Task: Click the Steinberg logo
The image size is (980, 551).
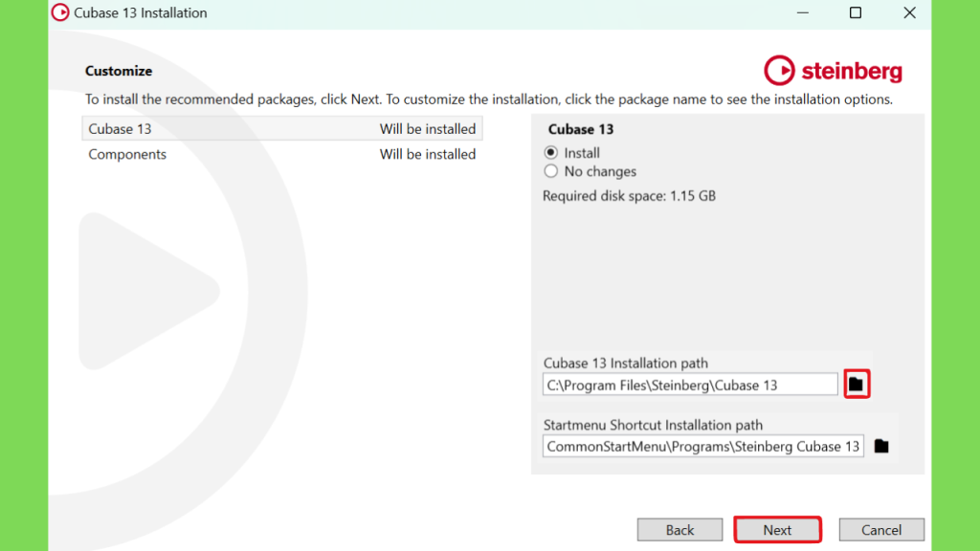Action: (x=834, y=71)
